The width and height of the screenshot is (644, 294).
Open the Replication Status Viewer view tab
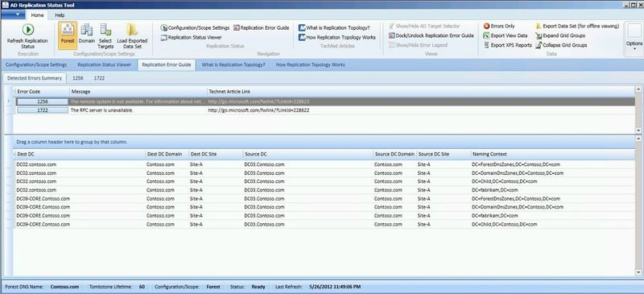tap(105, 65)
